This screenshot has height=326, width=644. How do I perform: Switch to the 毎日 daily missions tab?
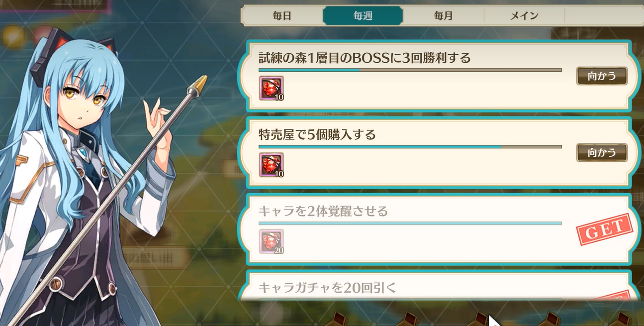tap(282, 15)
